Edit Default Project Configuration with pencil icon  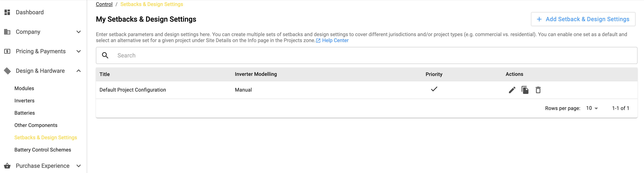(512, 90)
